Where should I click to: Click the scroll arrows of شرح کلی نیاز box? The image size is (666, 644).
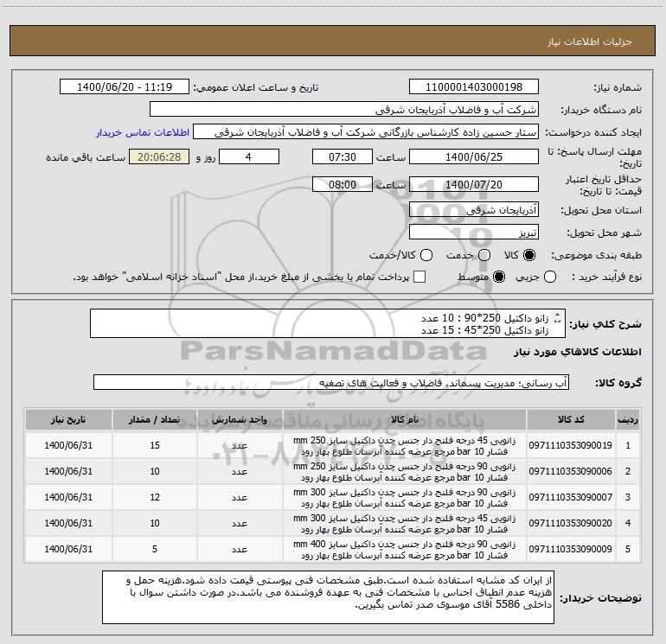(558, 317)
